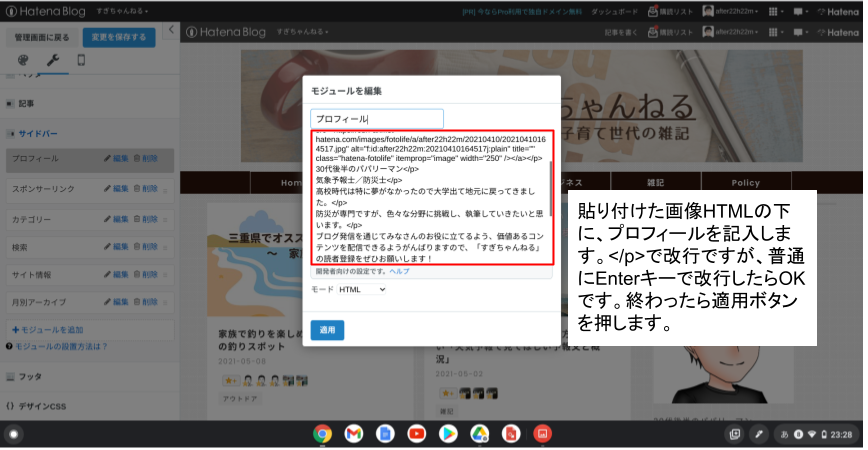
Task: Click inside the module HTML text area
Action: [430, 198]
